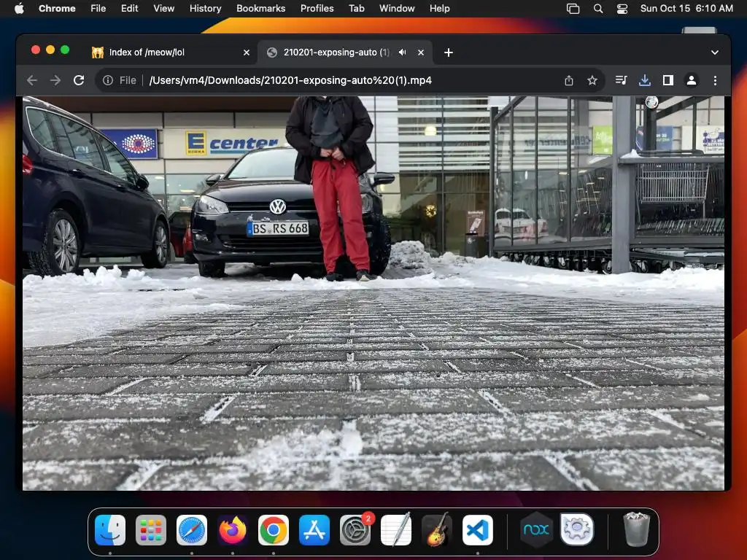Reload the current video page

coord(79,80)
